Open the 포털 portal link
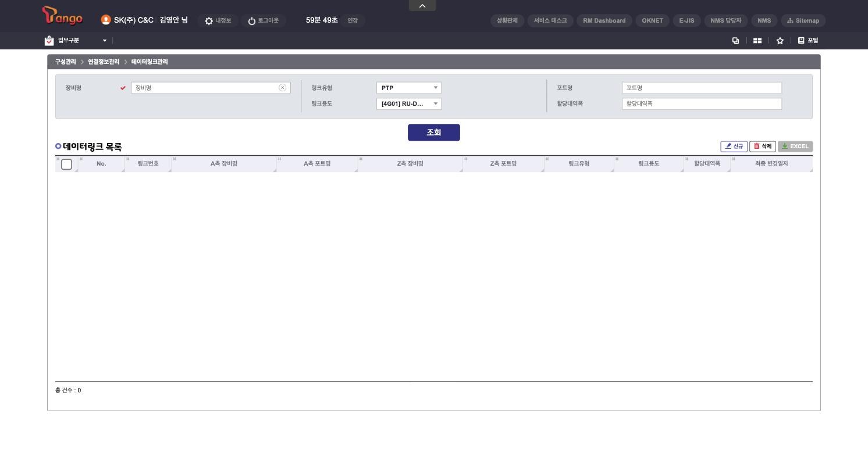The image size is (868, 472). coord(808,41)
